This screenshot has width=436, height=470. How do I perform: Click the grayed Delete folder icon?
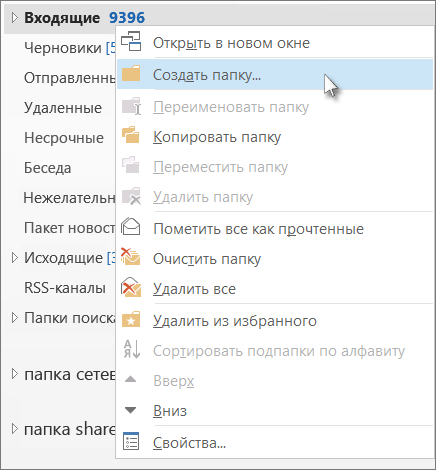(x=131, y=196)
